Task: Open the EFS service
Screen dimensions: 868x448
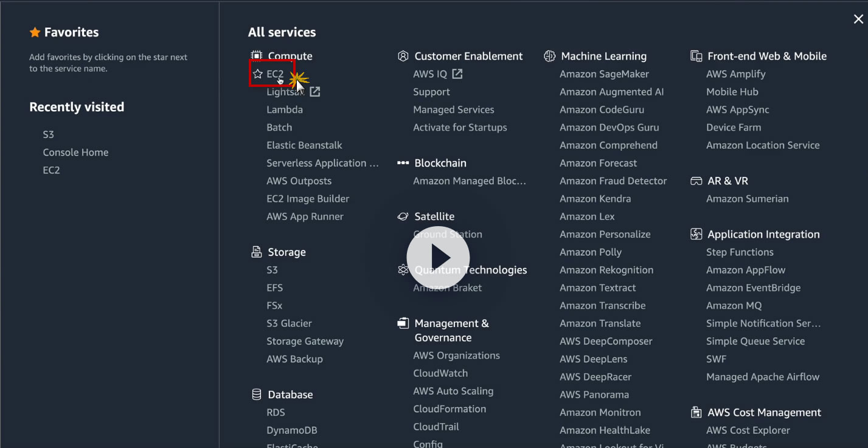Action: click(274, 288)
